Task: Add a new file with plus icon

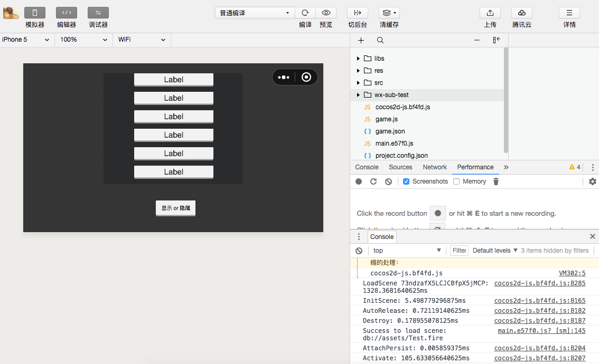Action: [361, 40]
